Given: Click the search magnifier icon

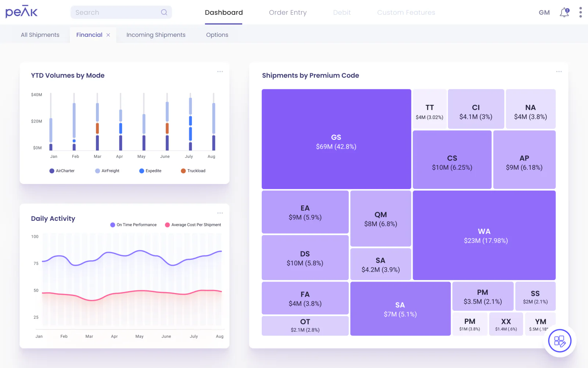Looking at the screenshot, I should coord(164,12).
